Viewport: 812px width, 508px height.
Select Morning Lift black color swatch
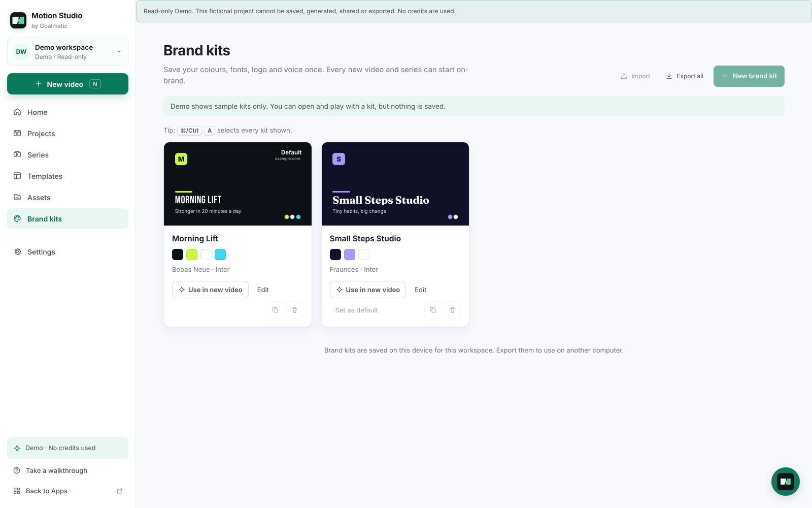[178, 255]
